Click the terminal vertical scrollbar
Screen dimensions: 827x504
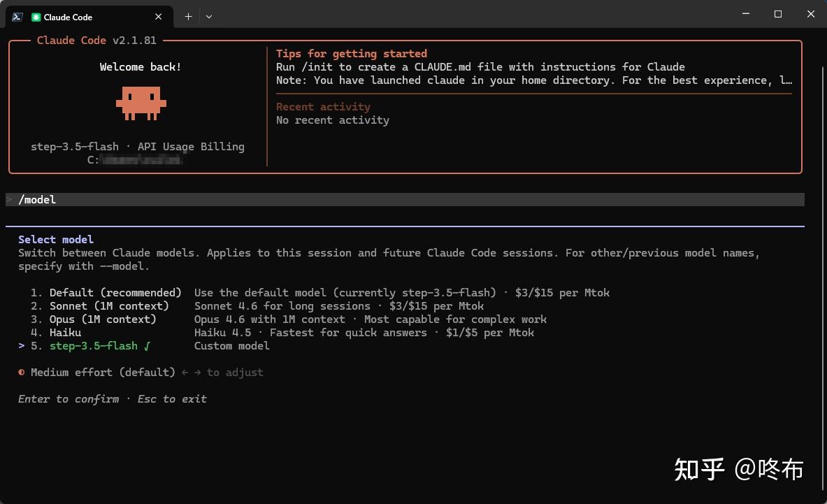pos(823,280)
